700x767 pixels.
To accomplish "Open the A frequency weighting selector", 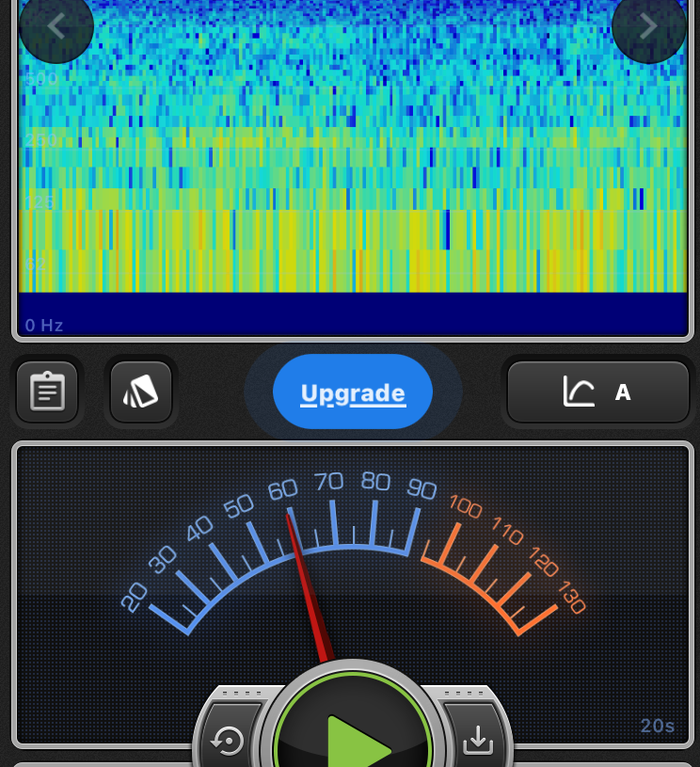I will tap(622, 392).
